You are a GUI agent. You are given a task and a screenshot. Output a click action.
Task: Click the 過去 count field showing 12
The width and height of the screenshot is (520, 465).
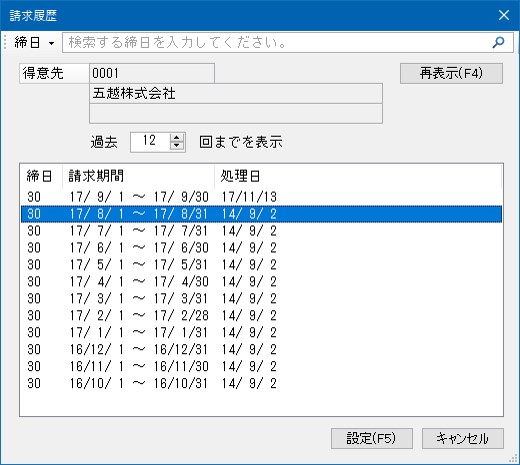coord(150,142)
